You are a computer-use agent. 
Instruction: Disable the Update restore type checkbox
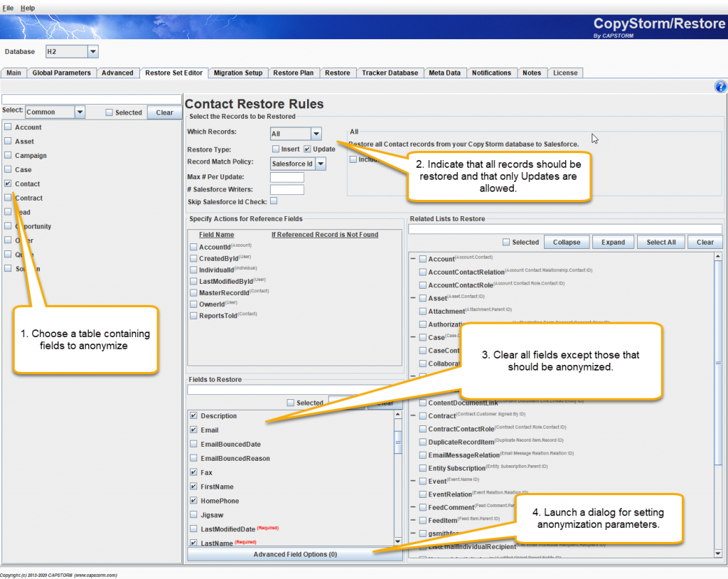pos(307,149)
